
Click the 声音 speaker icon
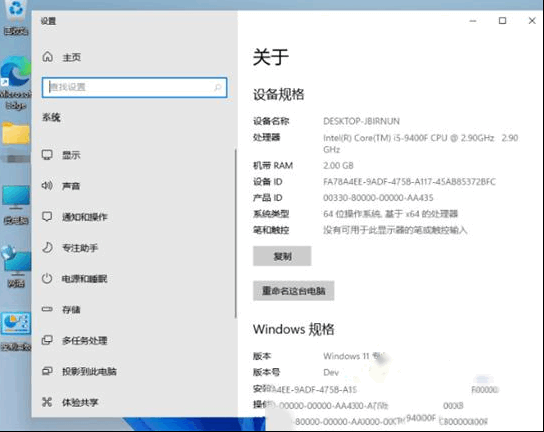[47, 186]
